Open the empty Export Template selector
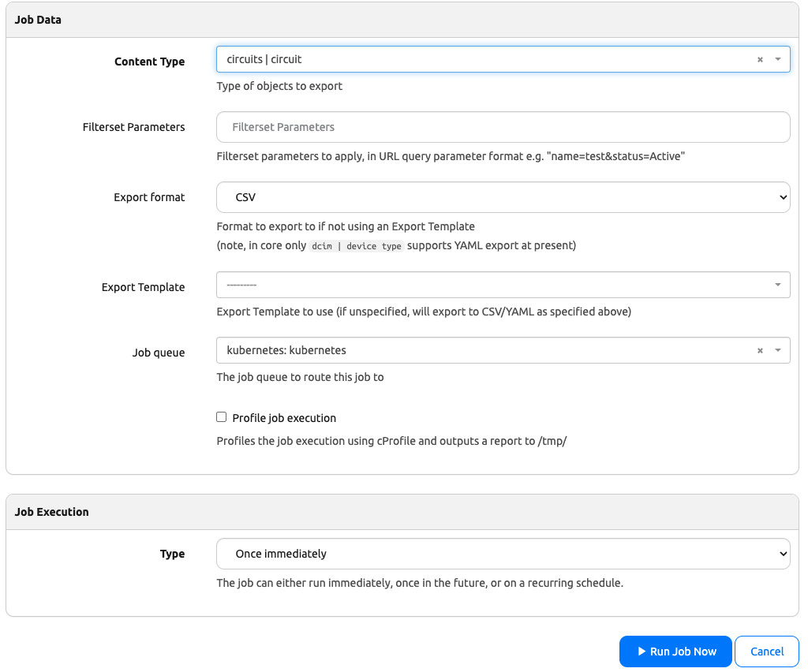Screen dimensions: 808x672 (489, 285)
